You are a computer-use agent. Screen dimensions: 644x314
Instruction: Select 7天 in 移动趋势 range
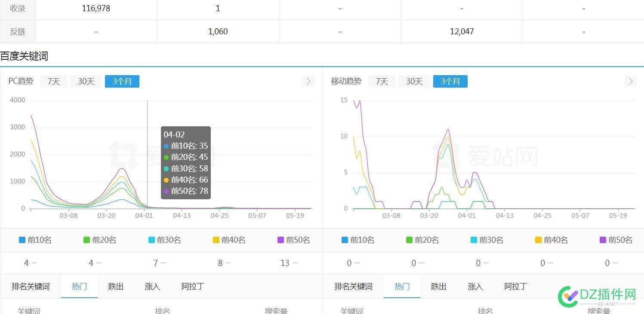[382, 81]
